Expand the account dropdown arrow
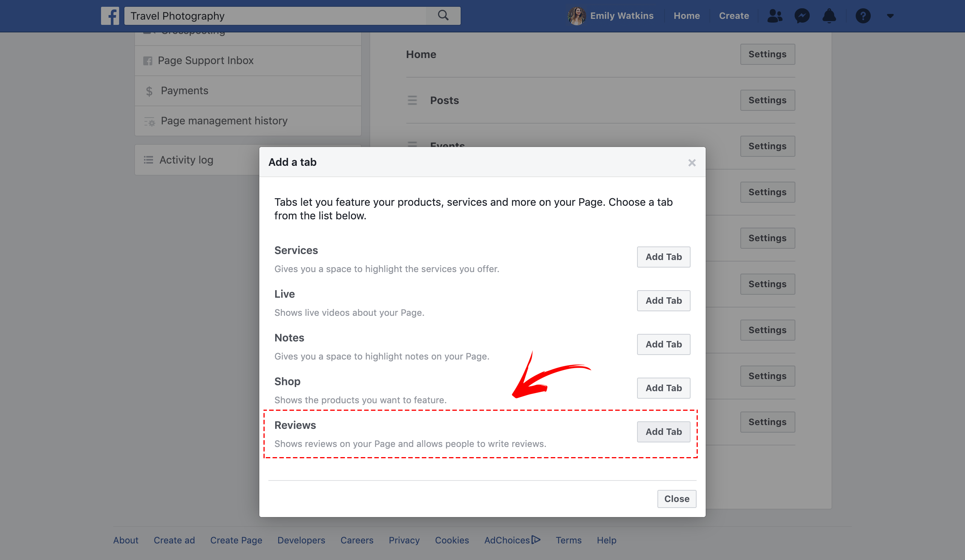Screen dimensions: 965x560 890,16
